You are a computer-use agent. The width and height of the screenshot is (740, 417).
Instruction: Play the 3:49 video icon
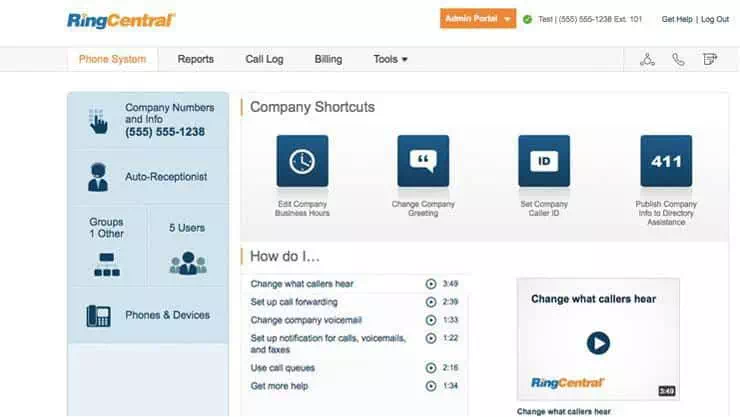(x=430, y=284)
